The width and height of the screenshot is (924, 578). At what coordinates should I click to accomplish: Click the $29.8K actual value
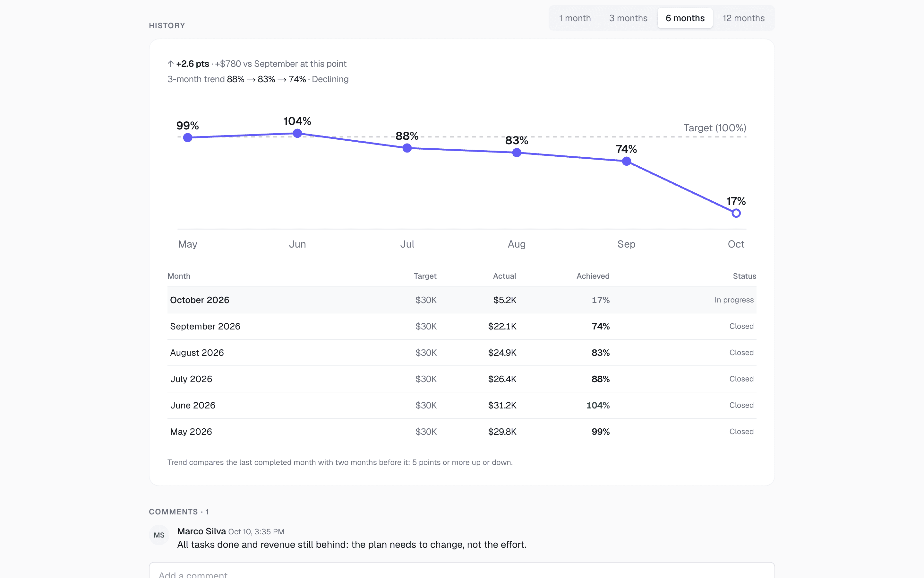point(502,432)
